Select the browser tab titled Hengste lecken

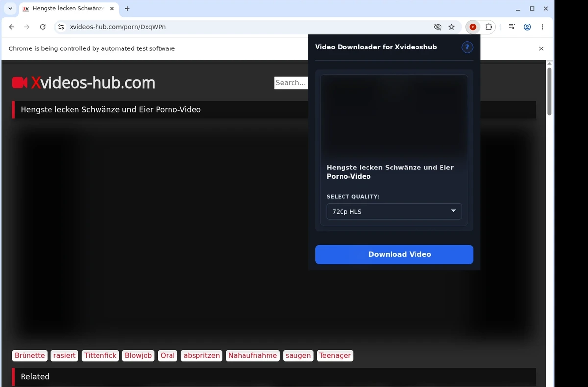[69, 9]
